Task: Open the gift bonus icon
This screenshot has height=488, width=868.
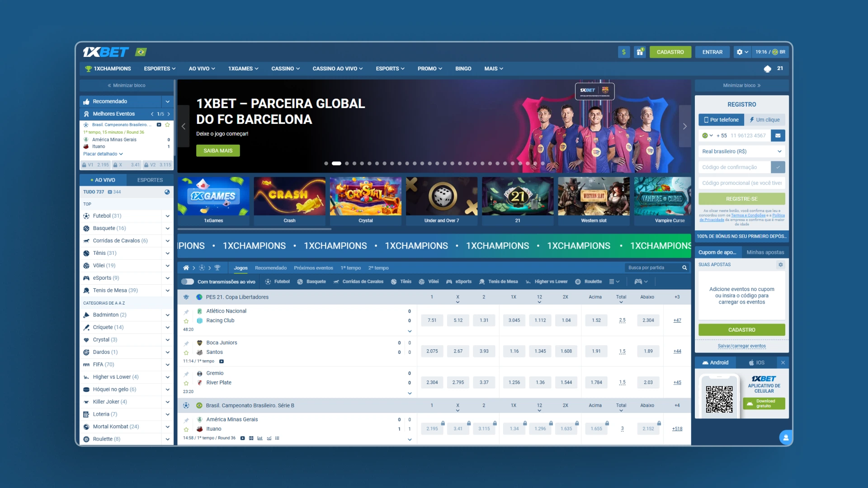Action: [x=640, y=52]
